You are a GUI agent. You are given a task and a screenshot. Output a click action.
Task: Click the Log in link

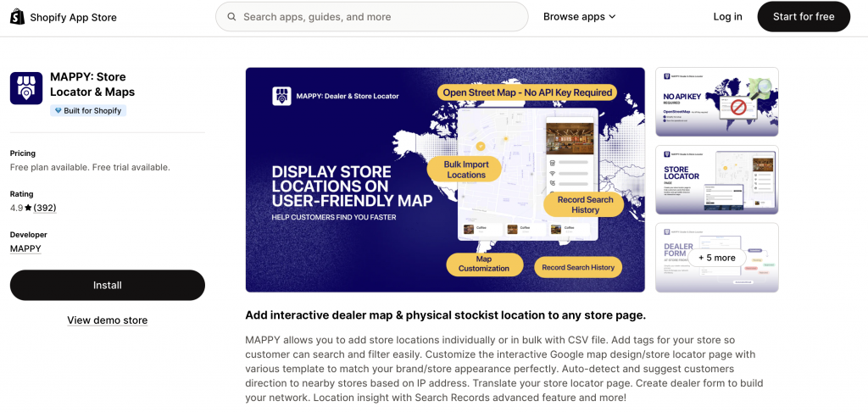tap(727, 17)
